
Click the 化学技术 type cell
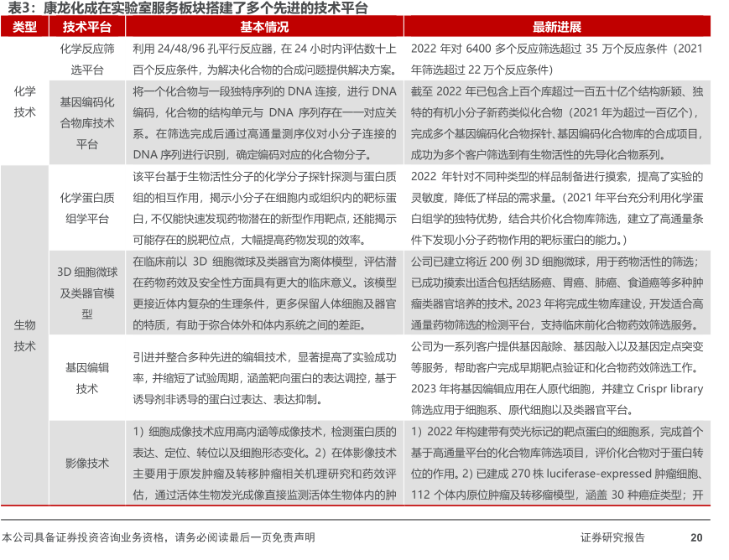click(24, 101)
